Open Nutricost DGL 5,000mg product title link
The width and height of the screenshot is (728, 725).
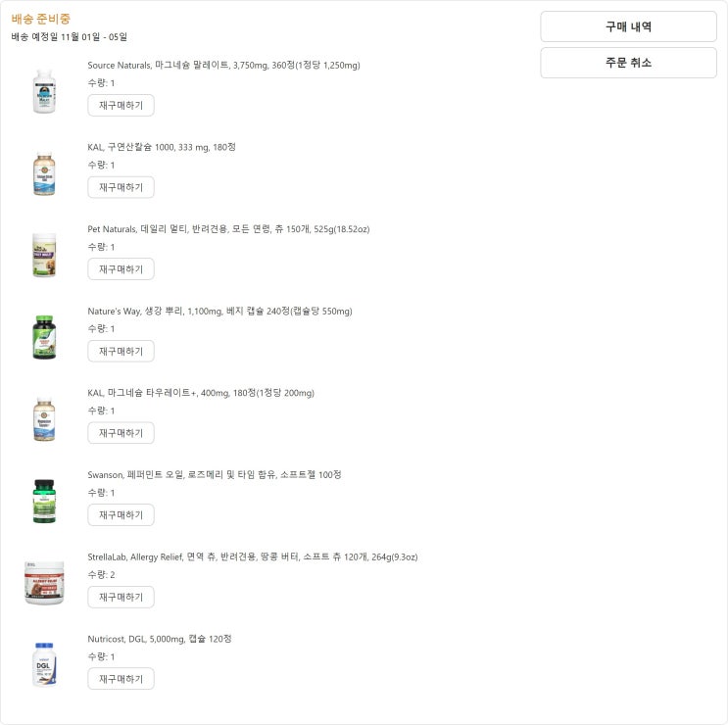(x=160, y=639)
